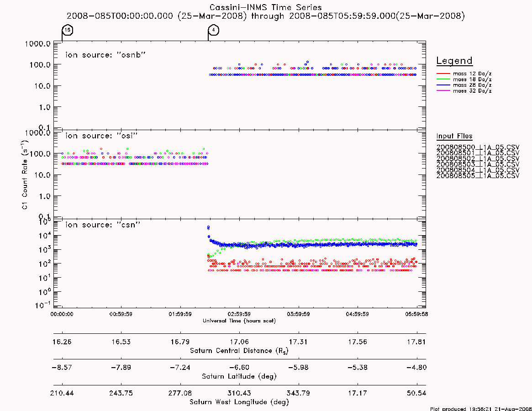Viewport: 532px width, 411px height.
Task: Click the Cassini-INMS Time Series title
Action: coord(266,7)
